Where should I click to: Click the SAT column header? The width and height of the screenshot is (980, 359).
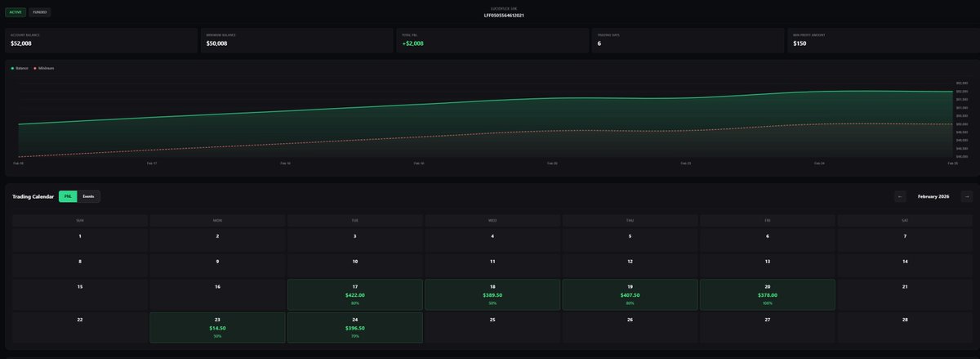(x=905, y=220)
